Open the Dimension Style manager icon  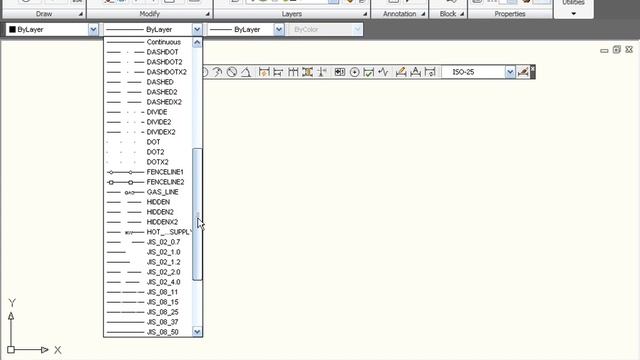click(x=522, y=72)
